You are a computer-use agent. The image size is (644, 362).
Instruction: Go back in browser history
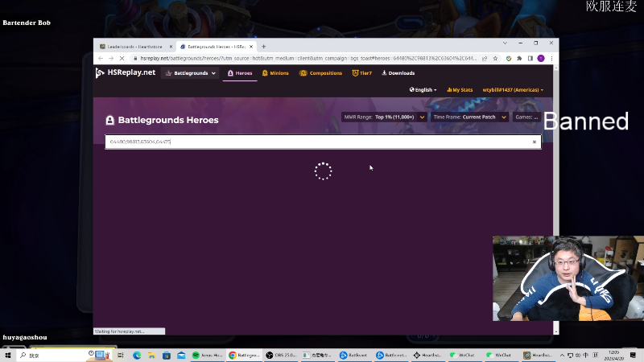pos(101,59)
